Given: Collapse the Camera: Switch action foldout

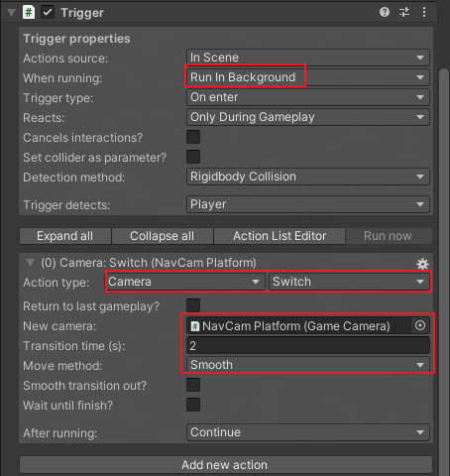Looking at the screenshot, I should pos(30,263).
